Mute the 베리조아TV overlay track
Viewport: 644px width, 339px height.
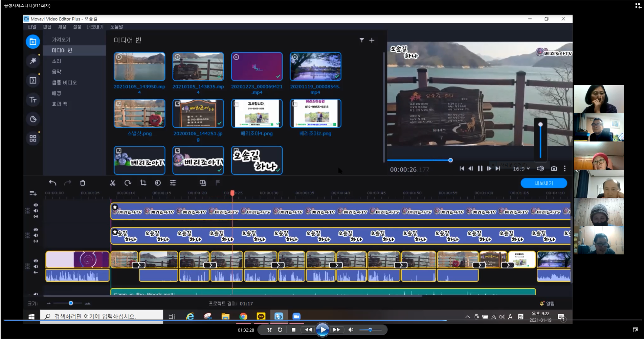[x=36, y=211]
